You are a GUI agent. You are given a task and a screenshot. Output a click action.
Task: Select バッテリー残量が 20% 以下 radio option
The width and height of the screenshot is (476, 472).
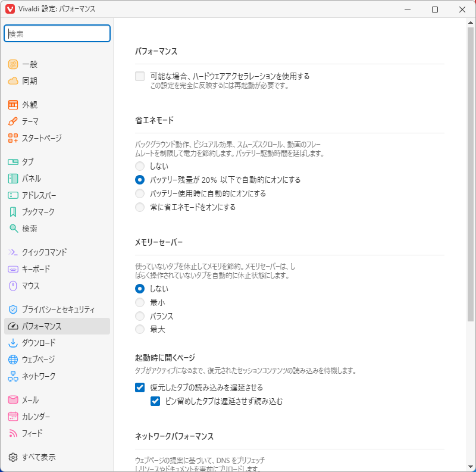coord(140,180)
